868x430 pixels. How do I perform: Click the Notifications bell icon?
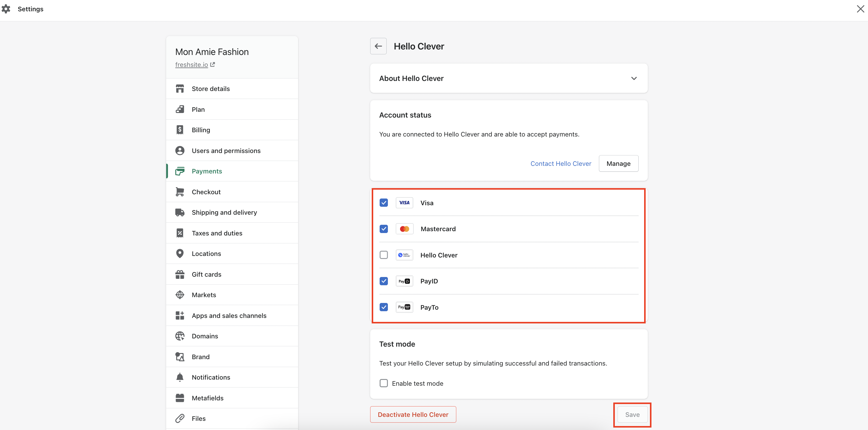(x=180, y=377)
